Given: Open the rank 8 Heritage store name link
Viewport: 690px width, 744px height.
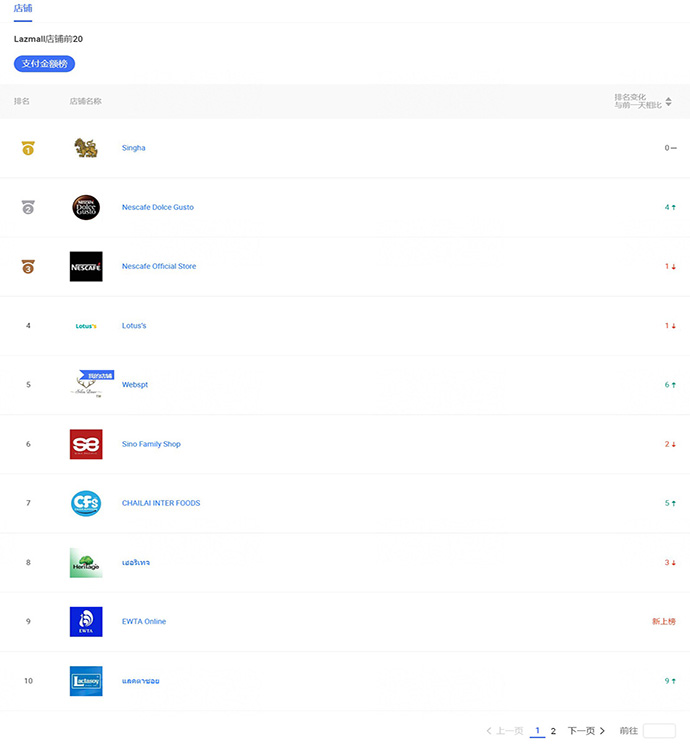Looking at the screenshot, I should (136, 563).
